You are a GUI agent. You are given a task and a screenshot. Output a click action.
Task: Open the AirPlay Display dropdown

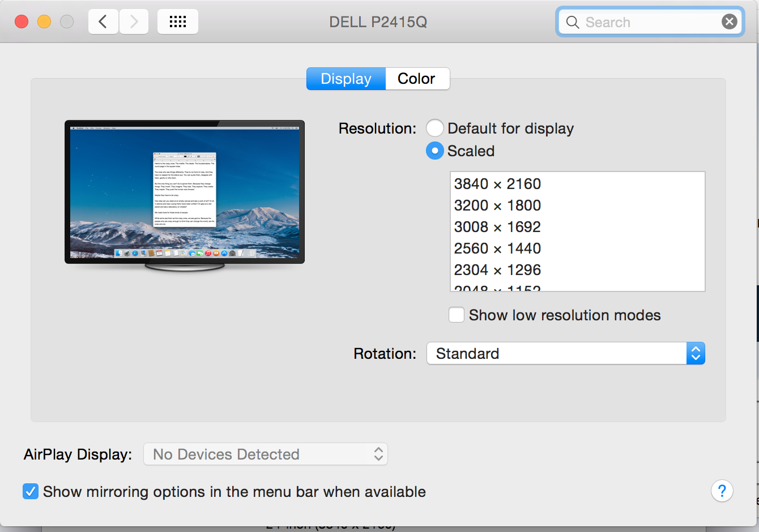[266, 454]
